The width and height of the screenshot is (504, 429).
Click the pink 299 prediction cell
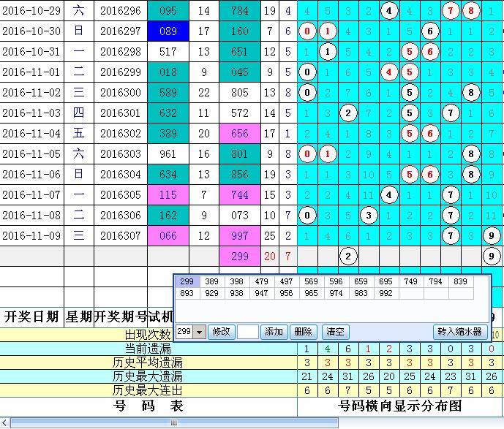[240, 257]
